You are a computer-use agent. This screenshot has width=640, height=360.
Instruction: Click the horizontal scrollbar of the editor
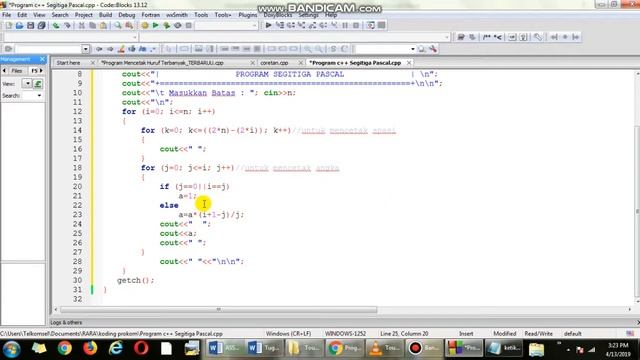pyautogui.click(x=219, y=310)
